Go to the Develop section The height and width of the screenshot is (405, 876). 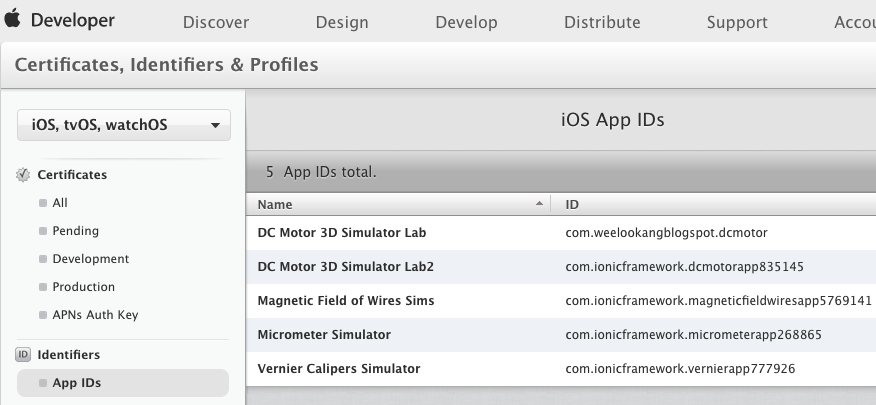click(x=466, y=22)
